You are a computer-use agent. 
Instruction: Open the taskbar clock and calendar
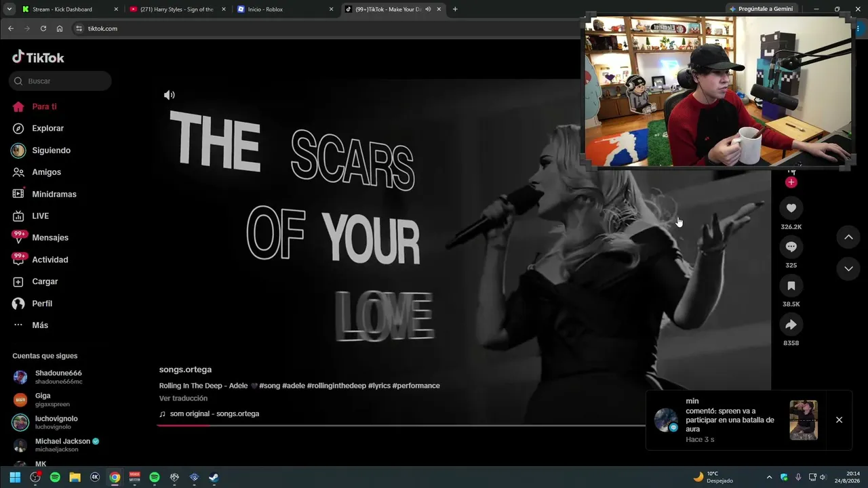[847, 477]
